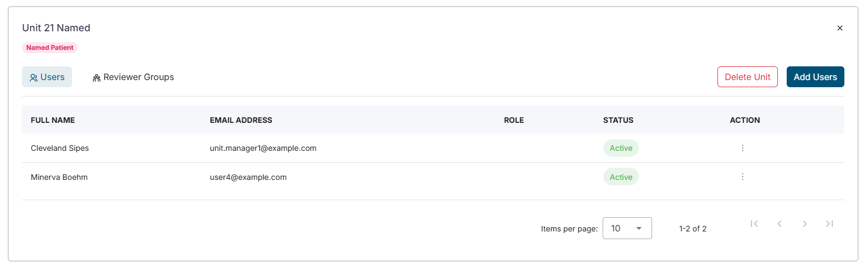Click the Email Address column header
The height and width of the screenshot is (272, 868).
[x=241, y=120]
